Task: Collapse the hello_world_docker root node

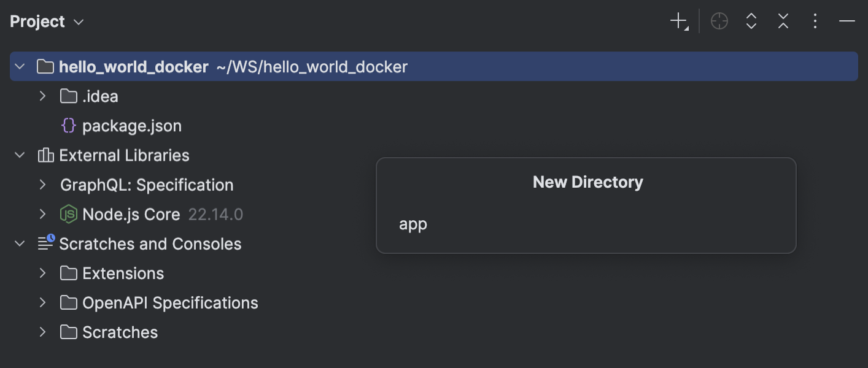Action: [18, 66]
